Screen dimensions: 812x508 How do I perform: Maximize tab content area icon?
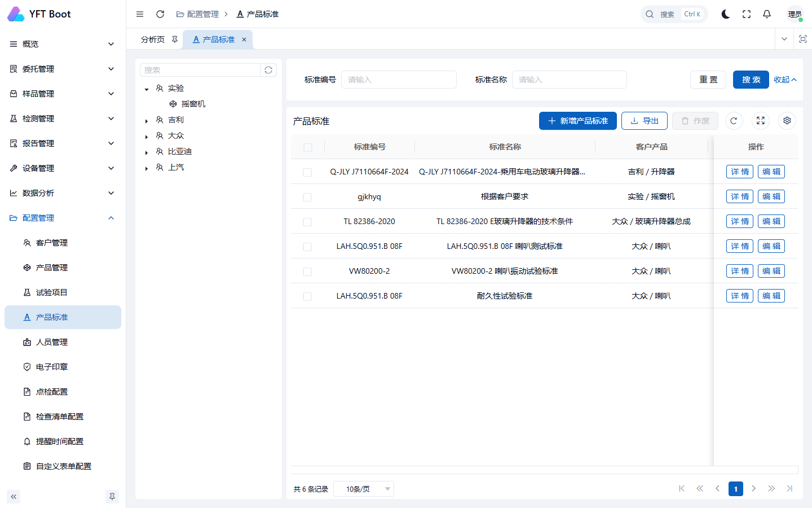tap(803, 39)
